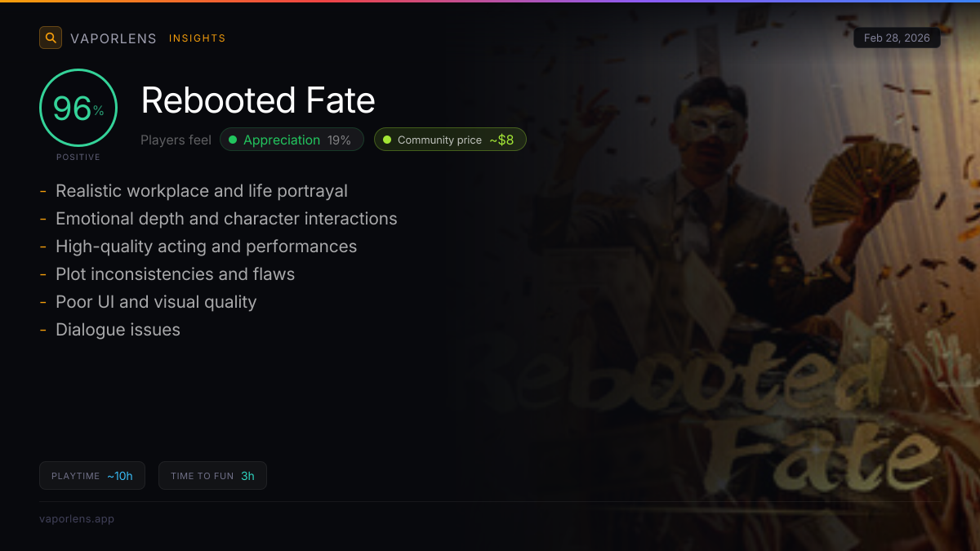Click the Appreciation 19% sentiment pill
980x551 pixels.
pos(292,140)
